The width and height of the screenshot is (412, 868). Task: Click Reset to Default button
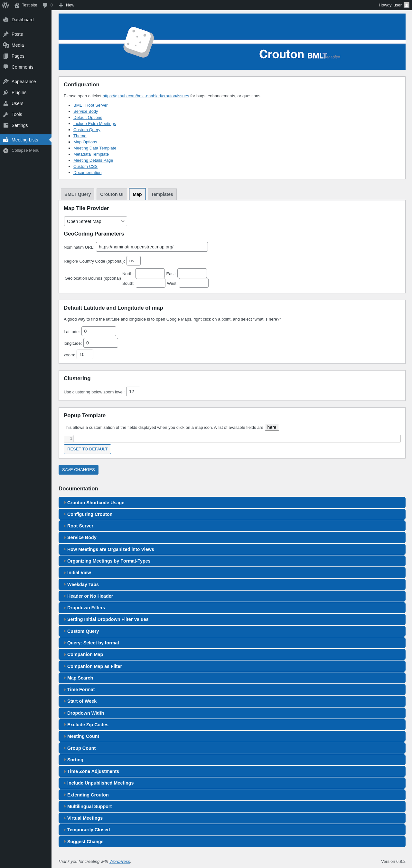(87, 449)
